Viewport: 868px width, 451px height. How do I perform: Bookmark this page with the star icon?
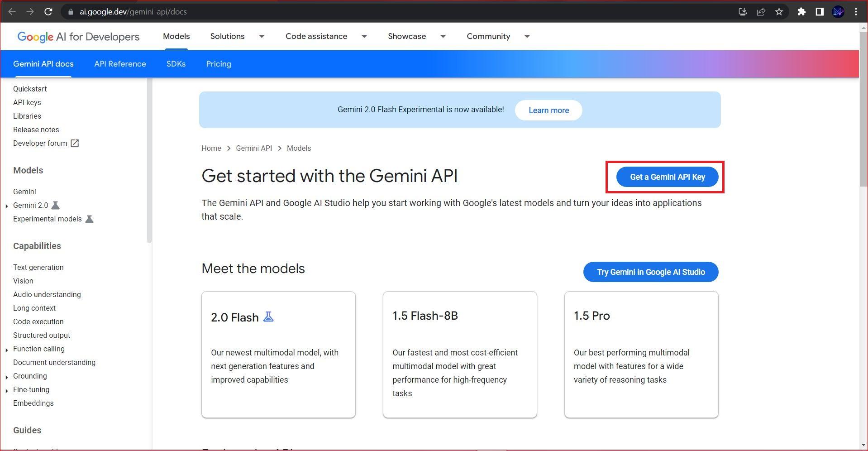coord(779,12)
